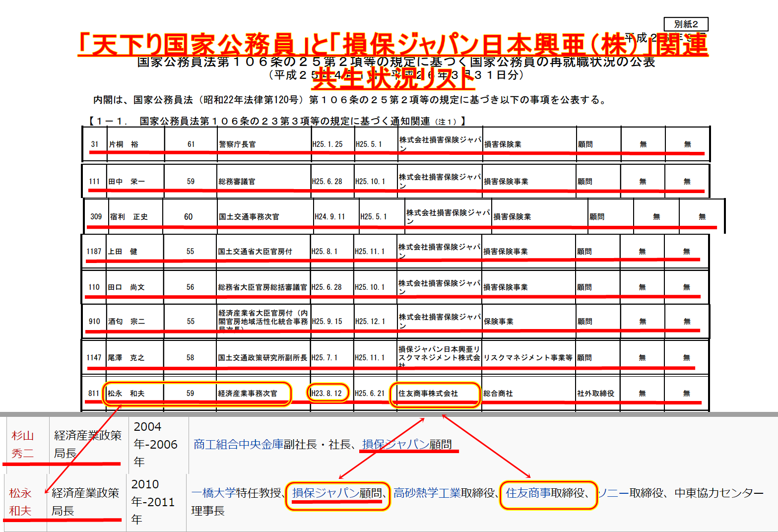The height and width of the screenshot is (532, 778).
Task: Click the name 酒匂 宗二
Action: tap(127, 322)
